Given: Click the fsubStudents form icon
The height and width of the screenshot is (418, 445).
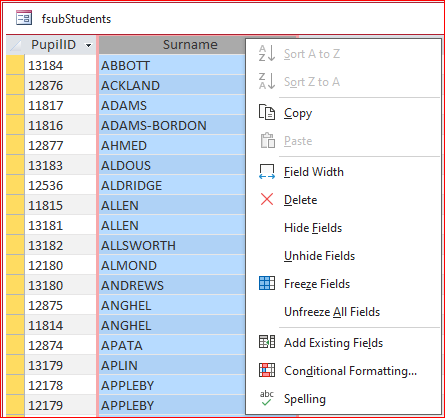Looking at the screenshot, I should 24,18.
